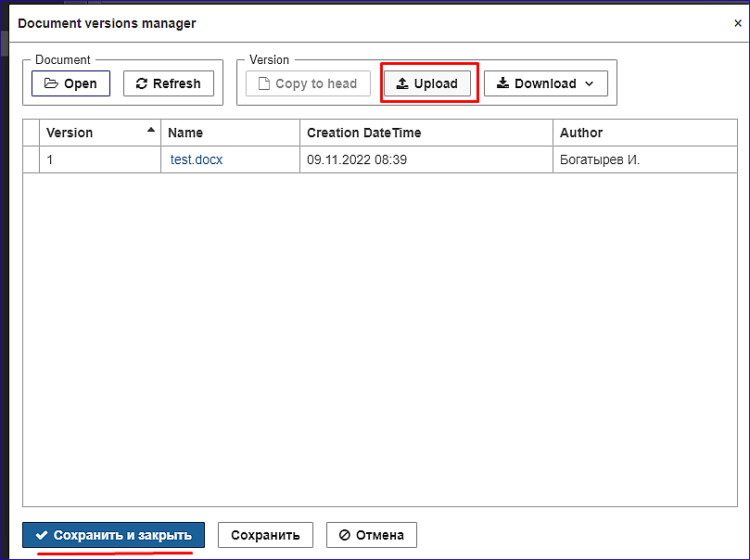Screen dimensions: 750x560
Task: Click the checkmark icon on Сохранить и закрыть
Action: click(42, 535)
